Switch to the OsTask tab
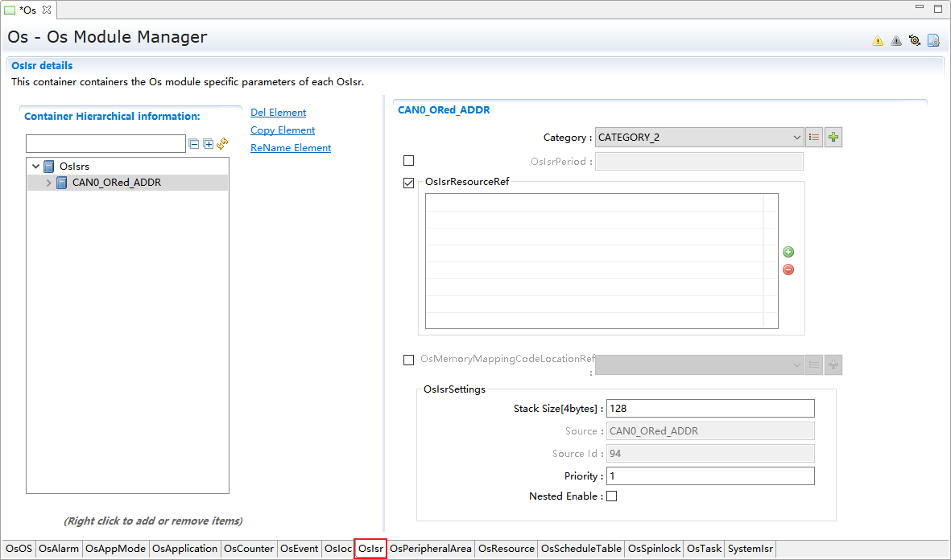Image resolution: width=951 pixels, height=560 pixels. click(x=704, y=549)
